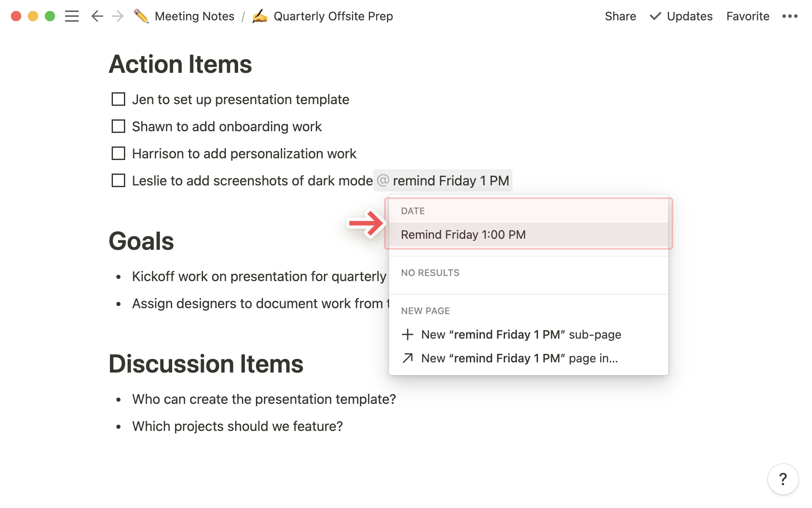This screenshot has height=508, width=812.
Task: Click the forward navigation arrow icon
Action: [117, 16]
